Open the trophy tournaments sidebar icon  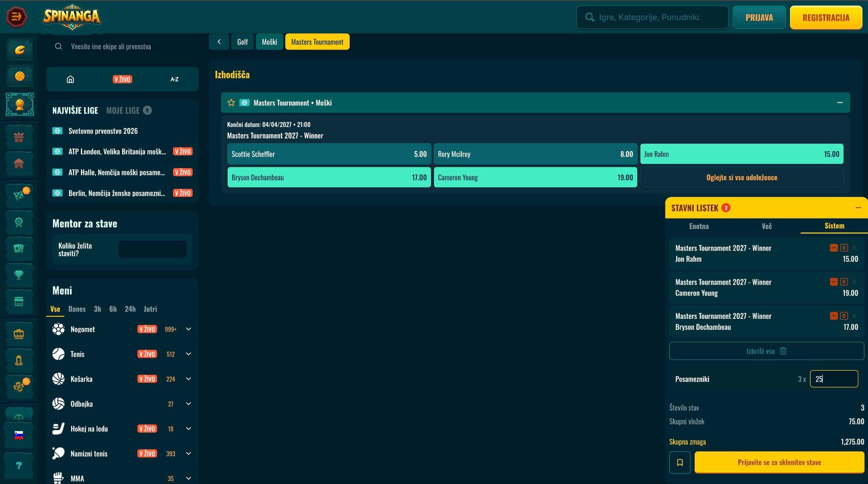click(x=19, y=275)
